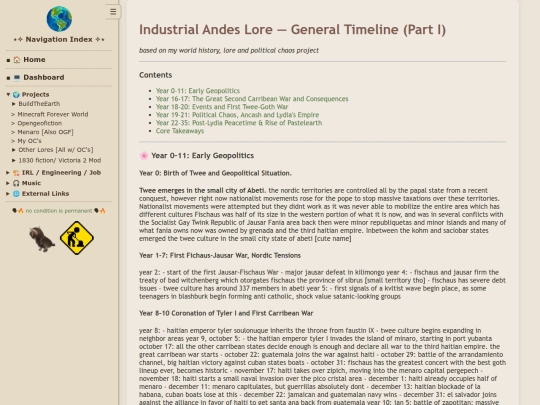
Task: Collapse the Projects tree section
Action: tap(8, 94)
